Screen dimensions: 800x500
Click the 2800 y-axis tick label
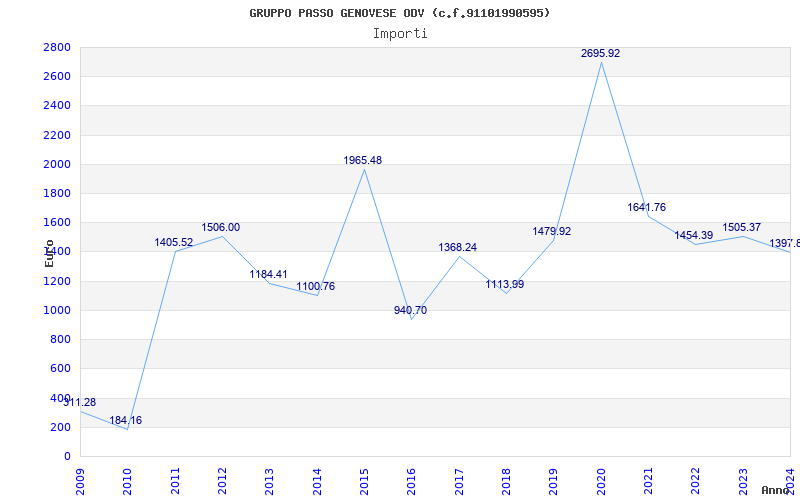pyautogui.click(x=57, y=47)
